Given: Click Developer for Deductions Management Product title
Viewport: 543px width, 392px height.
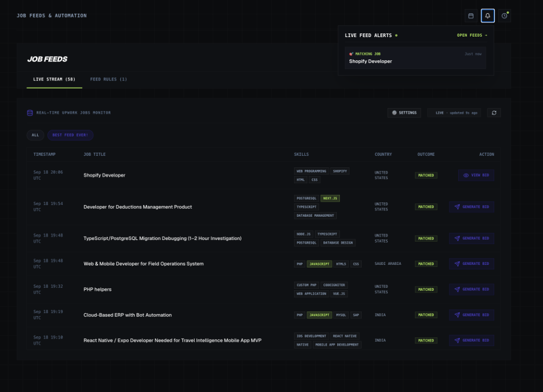Looking at the screenshot, I should pos(137,207).
